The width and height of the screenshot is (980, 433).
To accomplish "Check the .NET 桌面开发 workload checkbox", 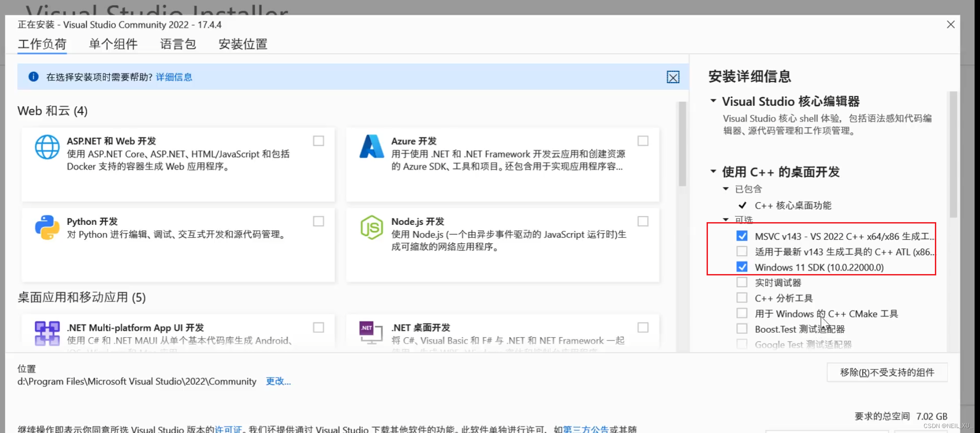I will tap(643, 327).
